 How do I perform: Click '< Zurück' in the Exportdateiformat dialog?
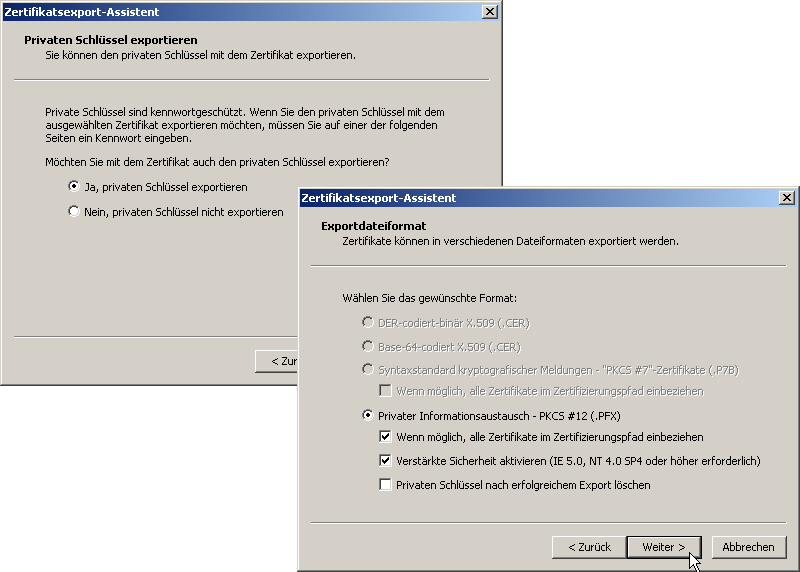click(x=589, y=547)
